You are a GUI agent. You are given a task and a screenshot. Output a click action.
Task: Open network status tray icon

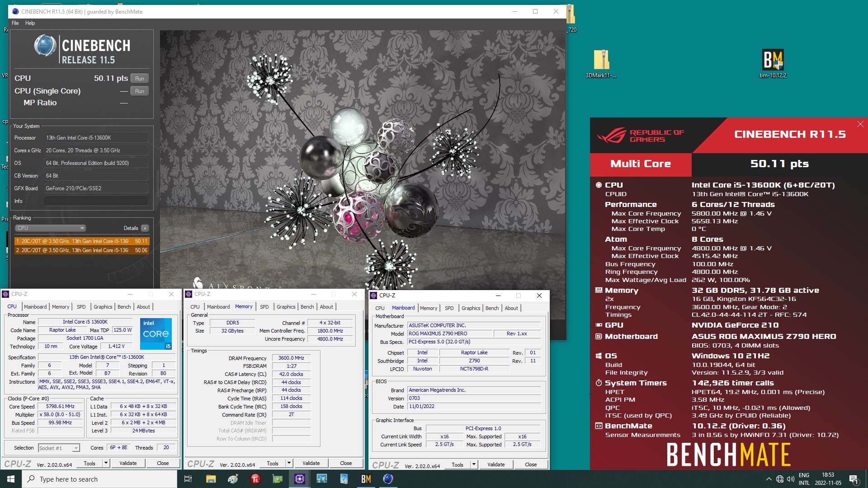780,479
